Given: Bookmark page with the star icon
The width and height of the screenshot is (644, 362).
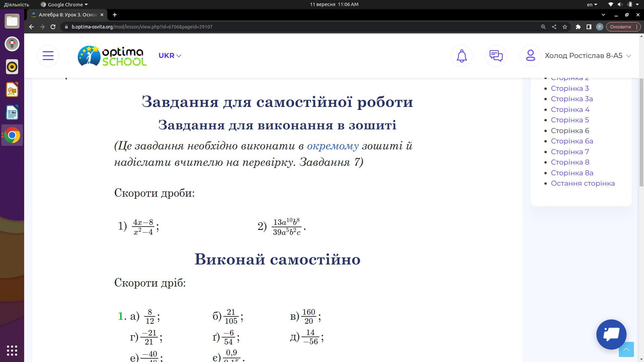Looking at the screenshot, I should (565, 27).
